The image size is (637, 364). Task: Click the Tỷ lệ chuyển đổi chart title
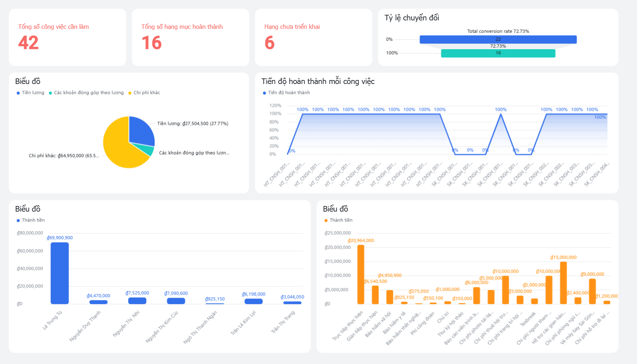coord(412,18)
